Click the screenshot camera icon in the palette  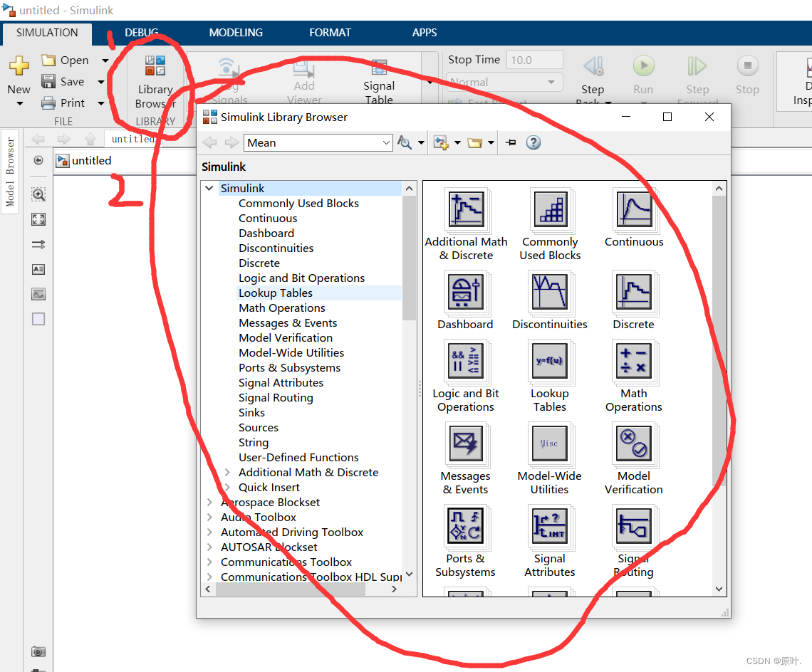(x=38, y=651)
